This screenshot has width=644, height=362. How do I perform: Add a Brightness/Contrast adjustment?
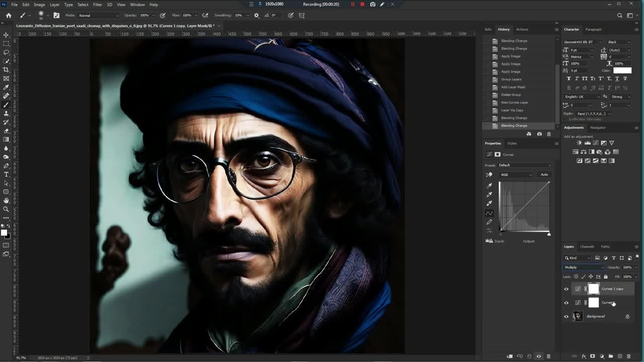pos(579,143)
